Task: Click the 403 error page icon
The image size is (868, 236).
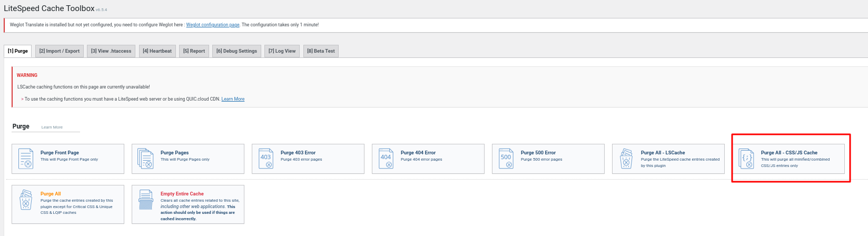Action: [x=266, y=159]
